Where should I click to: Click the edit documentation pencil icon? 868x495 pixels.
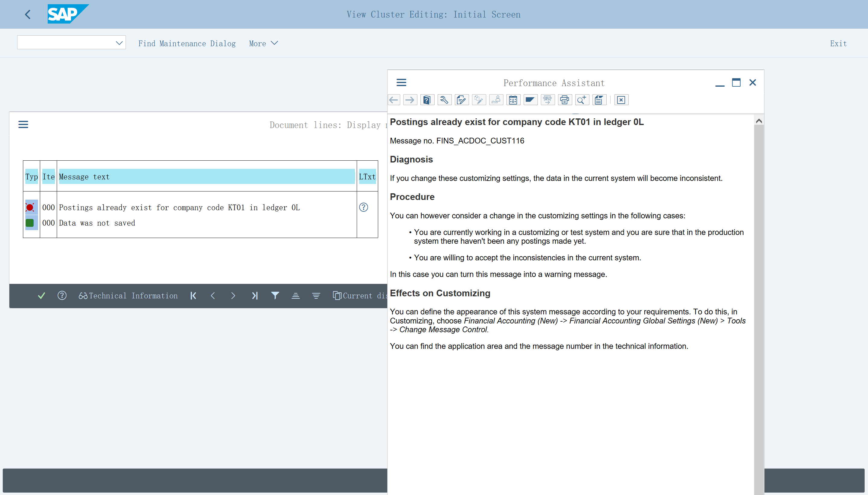pyautogui.click(x=461, y=100)
